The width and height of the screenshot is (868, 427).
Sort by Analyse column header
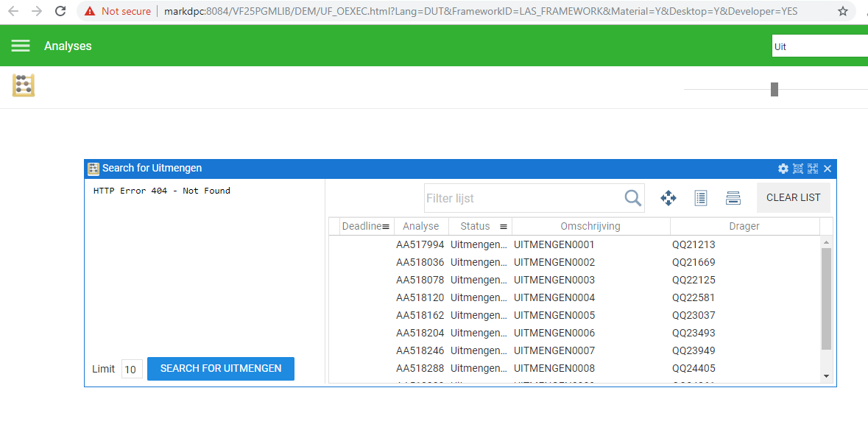(420, 227)
